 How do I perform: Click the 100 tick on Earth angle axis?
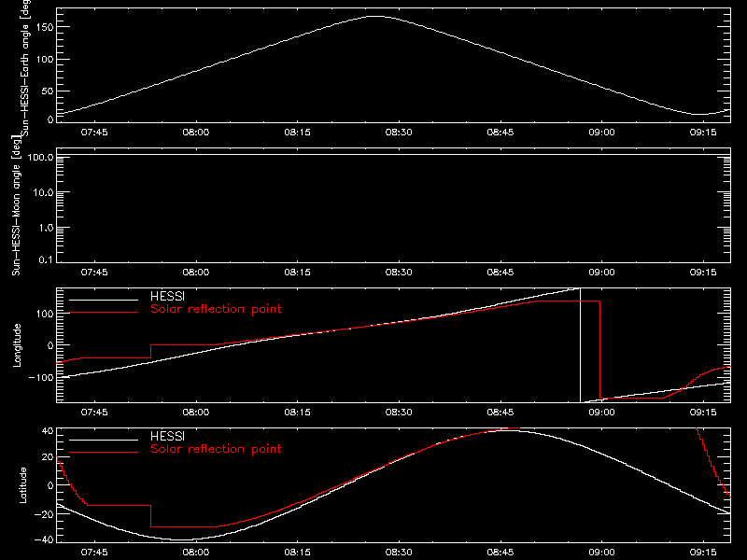point(45,60)
